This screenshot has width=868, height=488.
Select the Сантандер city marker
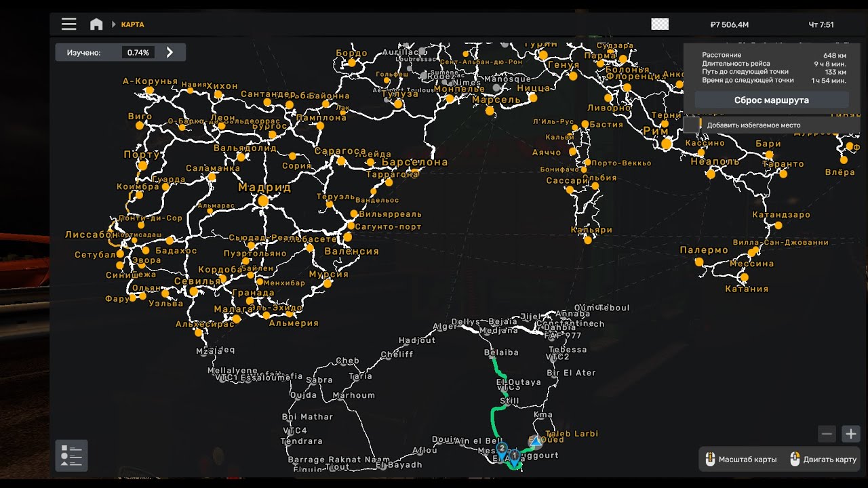click(267, 102)
